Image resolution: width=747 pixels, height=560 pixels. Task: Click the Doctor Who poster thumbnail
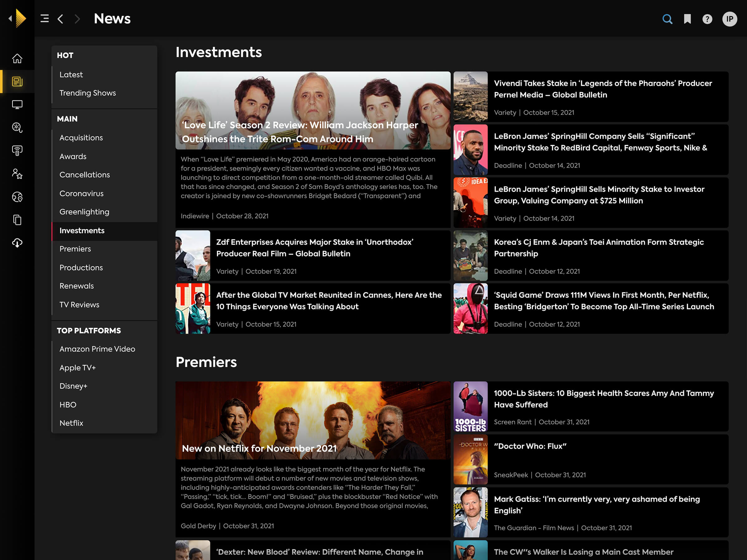pyautogui.click(x=470, y=460)
